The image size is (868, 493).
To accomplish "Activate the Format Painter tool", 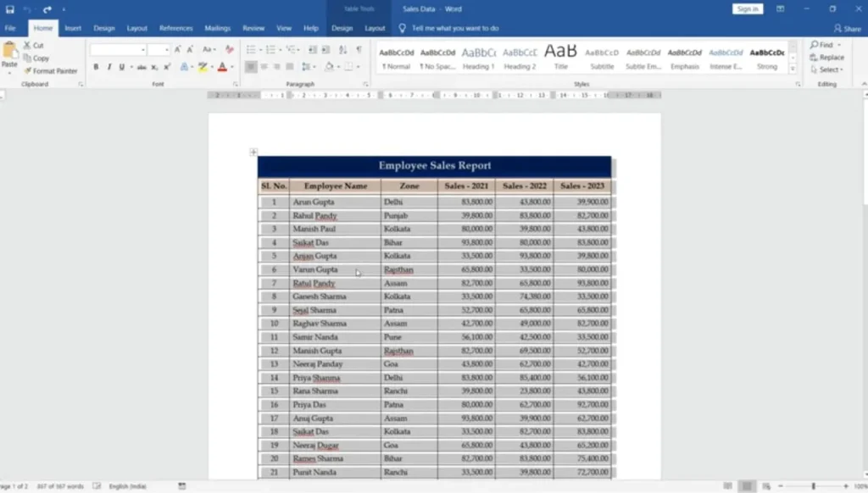I will tap(51, 71).
